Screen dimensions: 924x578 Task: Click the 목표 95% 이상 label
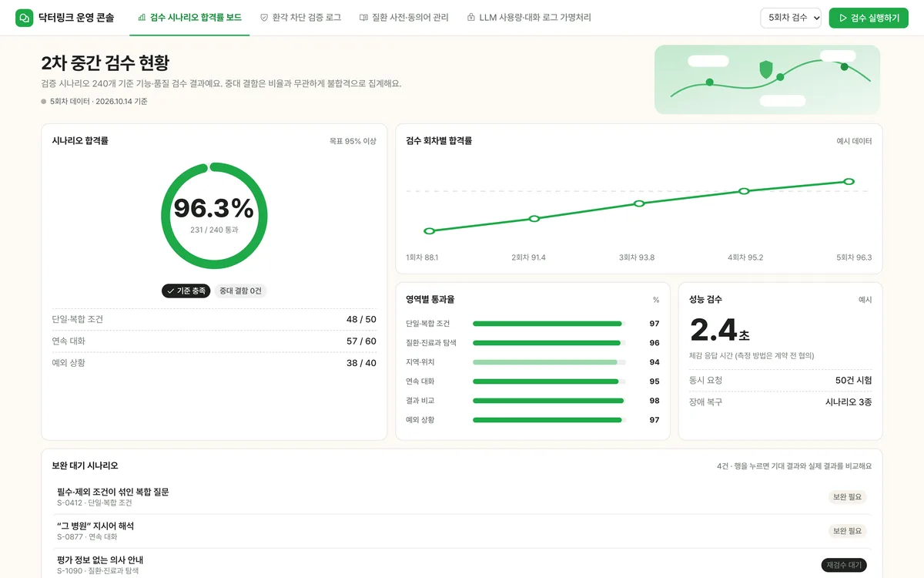click(353, 141)
